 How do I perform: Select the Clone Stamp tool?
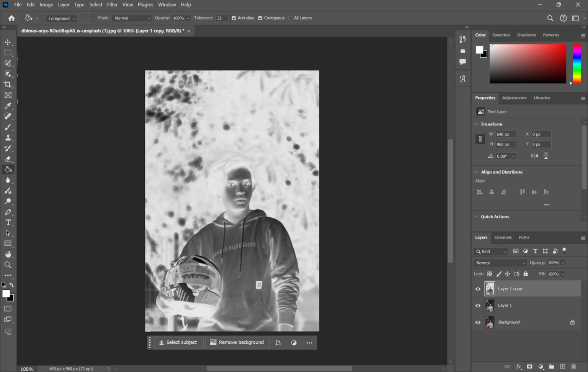click(x=8, y=138)
